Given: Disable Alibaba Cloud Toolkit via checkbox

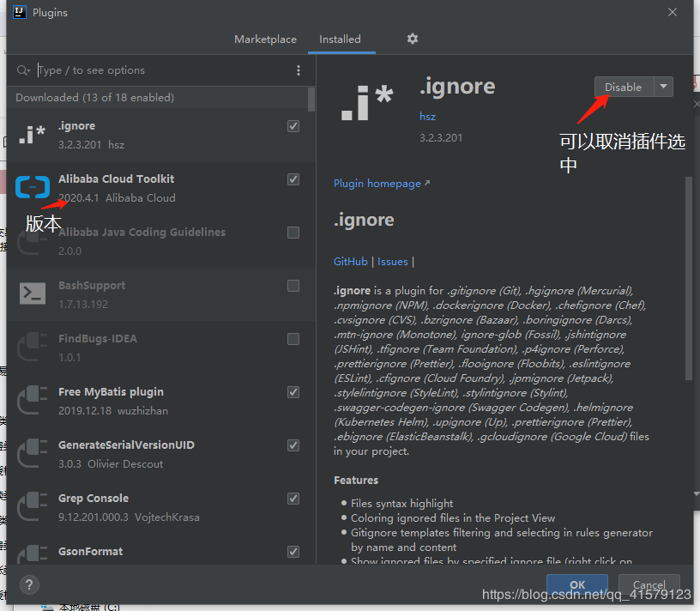Looking at the screenshot, I should click(293, 179).
